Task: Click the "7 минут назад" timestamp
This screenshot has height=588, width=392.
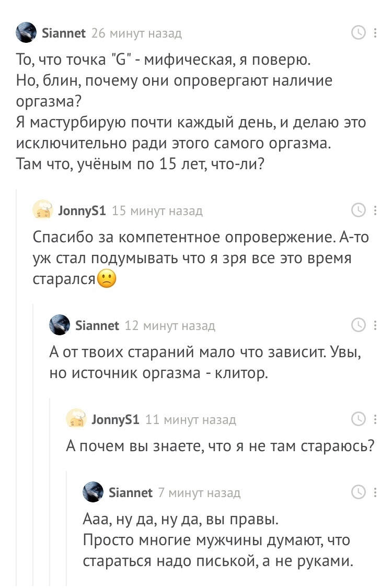Action: coord(199,492)
